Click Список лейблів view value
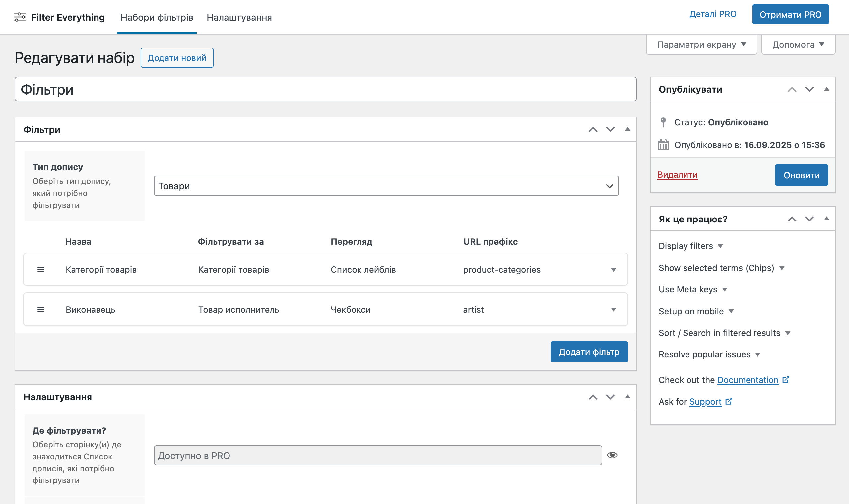The width and height of the screenshot is (849, 504). pos(363,269)
